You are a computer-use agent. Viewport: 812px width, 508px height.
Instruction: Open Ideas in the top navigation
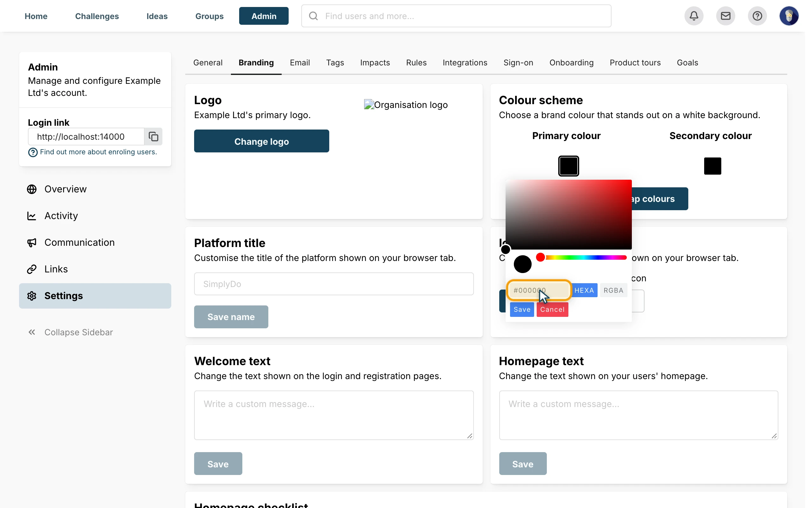point(157,16)
